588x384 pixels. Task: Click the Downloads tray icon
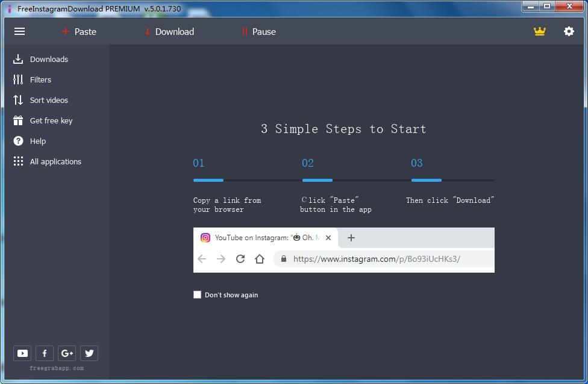(18, 59)
